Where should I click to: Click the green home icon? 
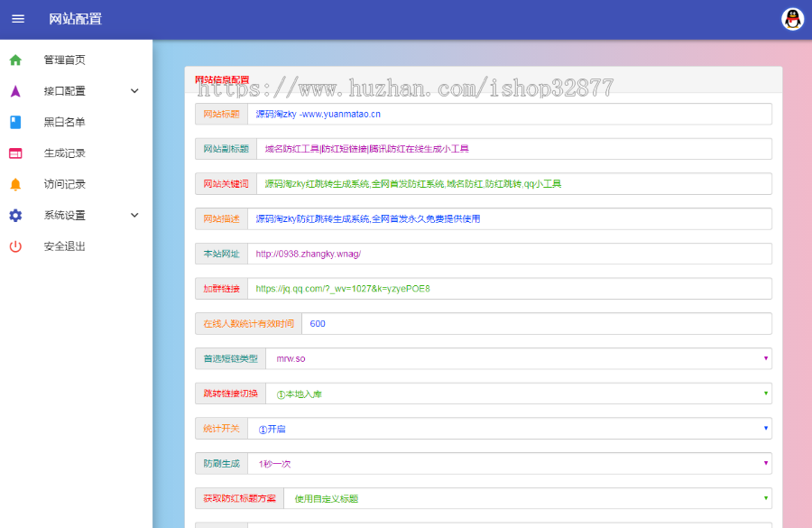15,60
